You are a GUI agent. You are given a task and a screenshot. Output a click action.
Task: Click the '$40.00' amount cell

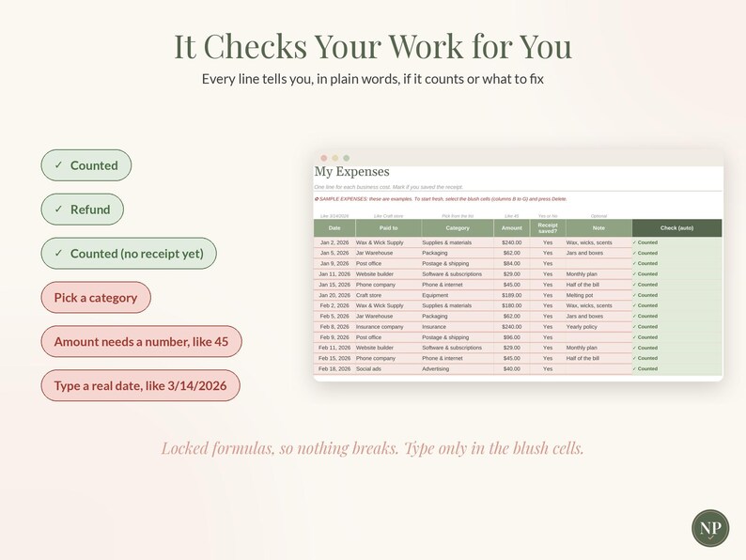tap(511, 368)
